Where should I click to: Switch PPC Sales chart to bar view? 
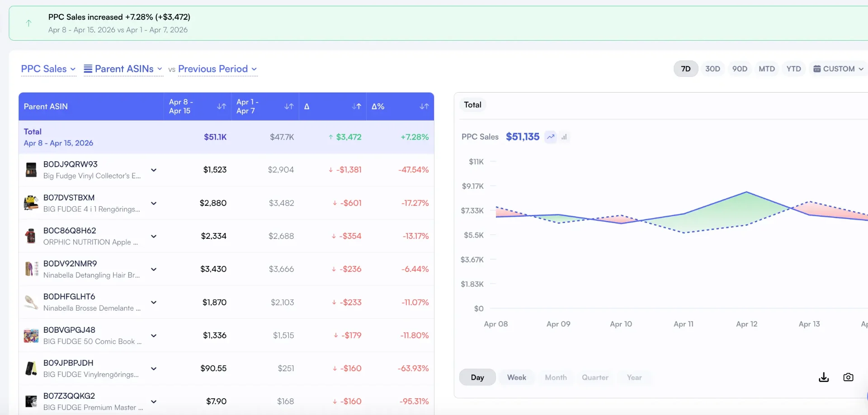coord(564,137)
